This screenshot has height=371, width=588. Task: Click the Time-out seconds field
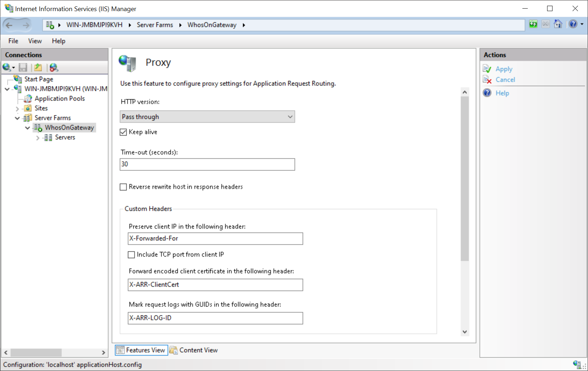click(x=207, y=165)
